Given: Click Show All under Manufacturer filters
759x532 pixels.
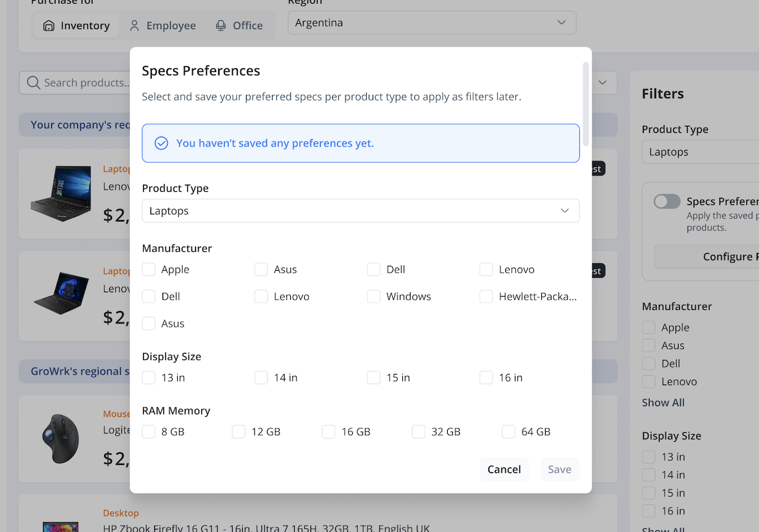Looking at the screenshot, I should coord(663,403).
